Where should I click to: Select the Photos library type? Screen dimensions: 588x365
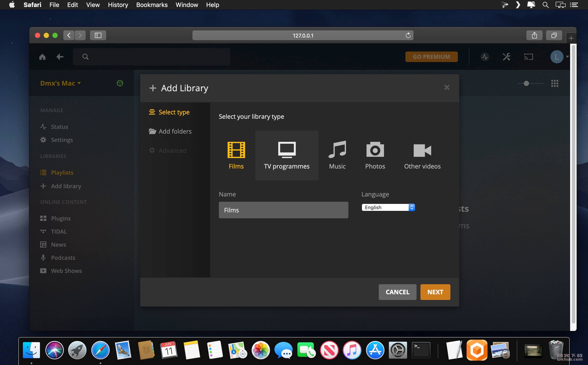(x=375, y=155)
